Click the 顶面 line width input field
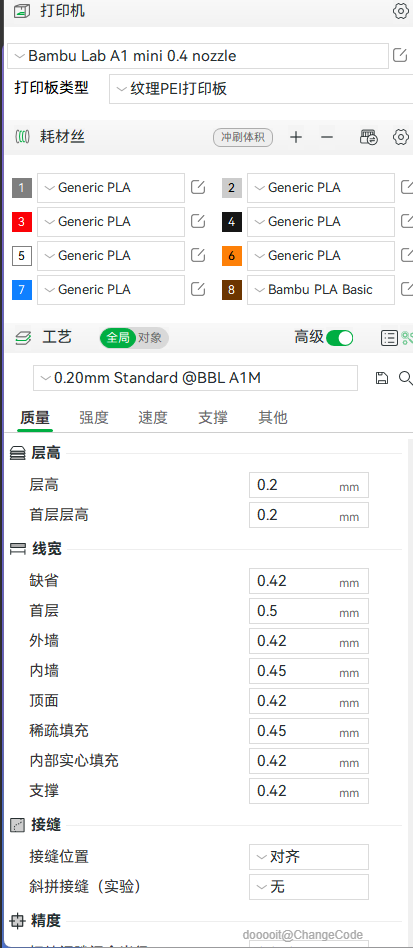Image resolution: width=413 pixels, height=948 pixels. tap(309, 701)
